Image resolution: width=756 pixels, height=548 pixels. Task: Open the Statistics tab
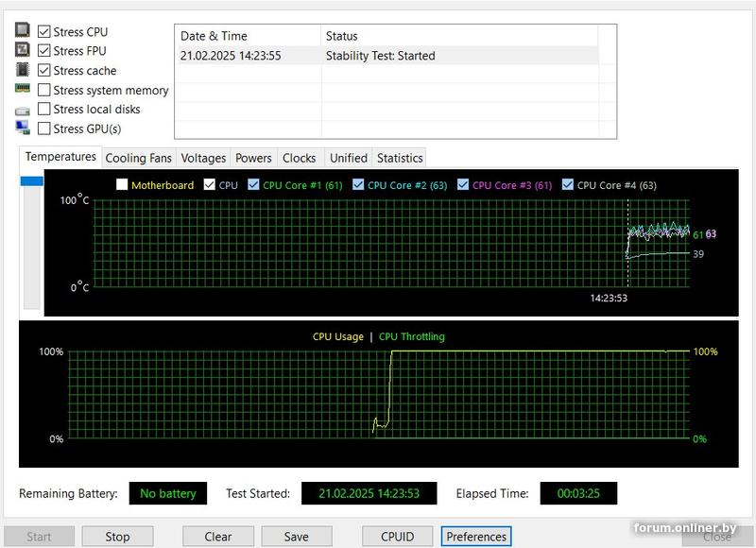400,158
